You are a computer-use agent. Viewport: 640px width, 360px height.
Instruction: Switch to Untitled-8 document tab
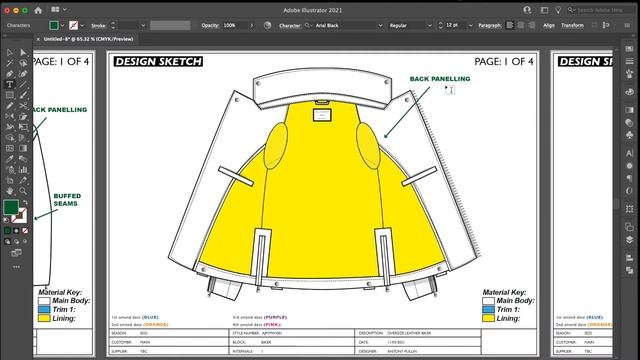(x=89, y=39)
